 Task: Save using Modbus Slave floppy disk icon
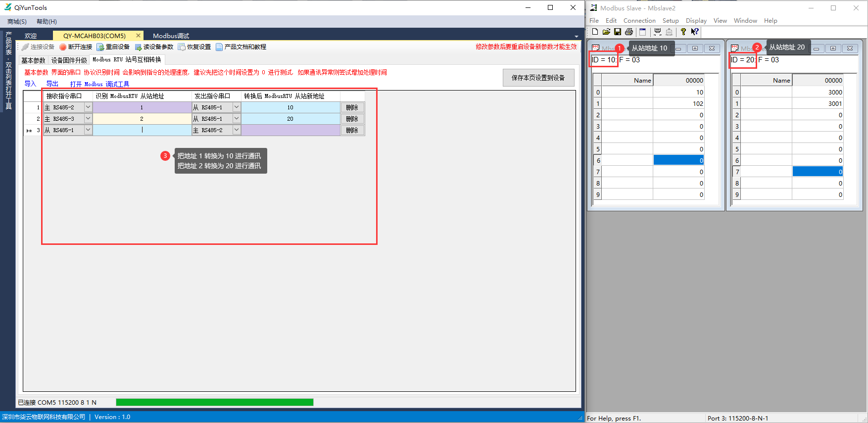[618, 32]
